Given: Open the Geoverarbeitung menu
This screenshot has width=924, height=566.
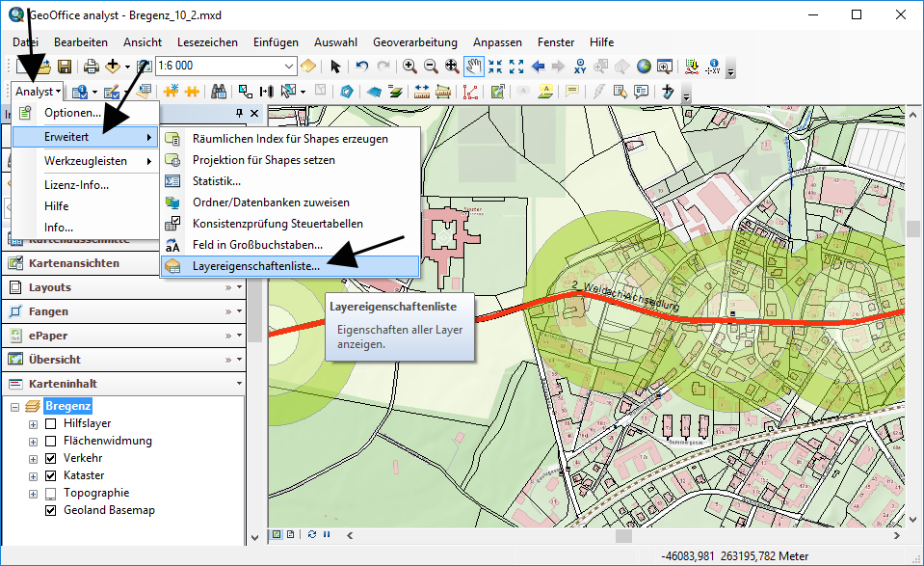Looking at the screenshot, I should click(x=414, y=42).
